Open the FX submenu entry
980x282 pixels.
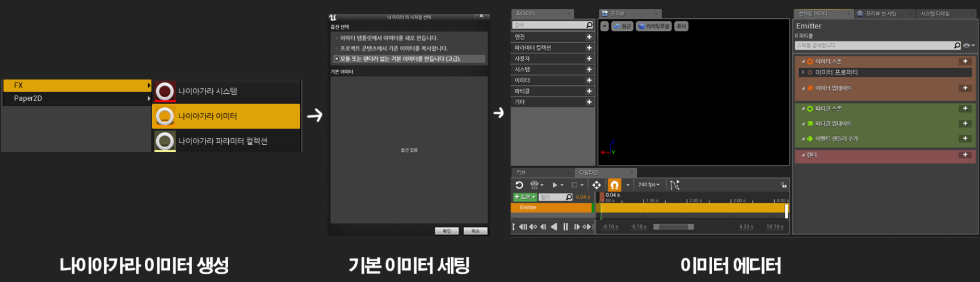77,85
